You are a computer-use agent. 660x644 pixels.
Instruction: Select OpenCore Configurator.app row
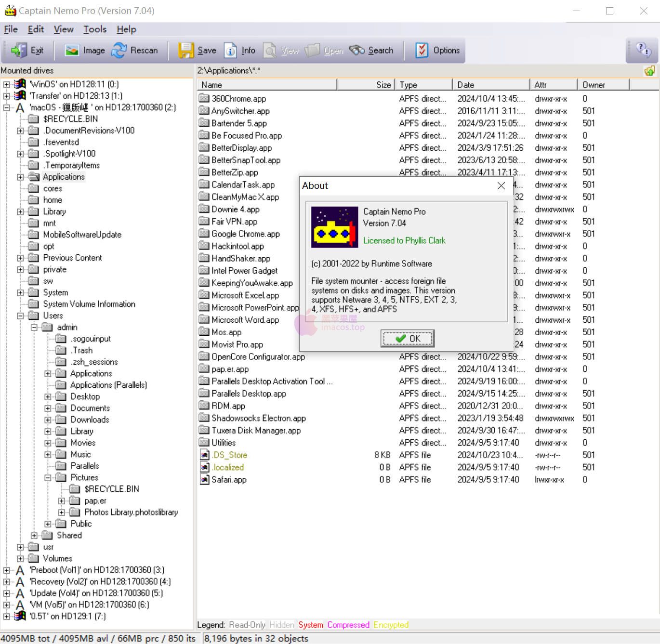point(258,357)
